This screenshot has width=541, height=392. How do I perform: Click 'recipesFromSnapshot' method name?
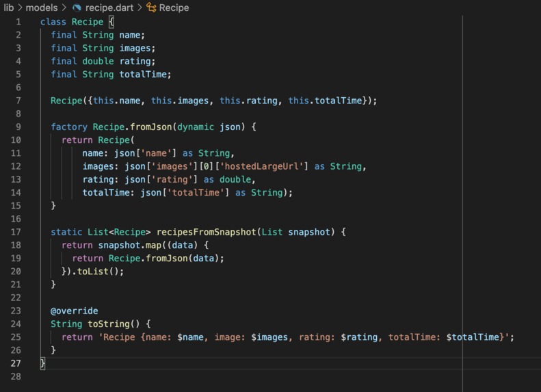(207, 232)
